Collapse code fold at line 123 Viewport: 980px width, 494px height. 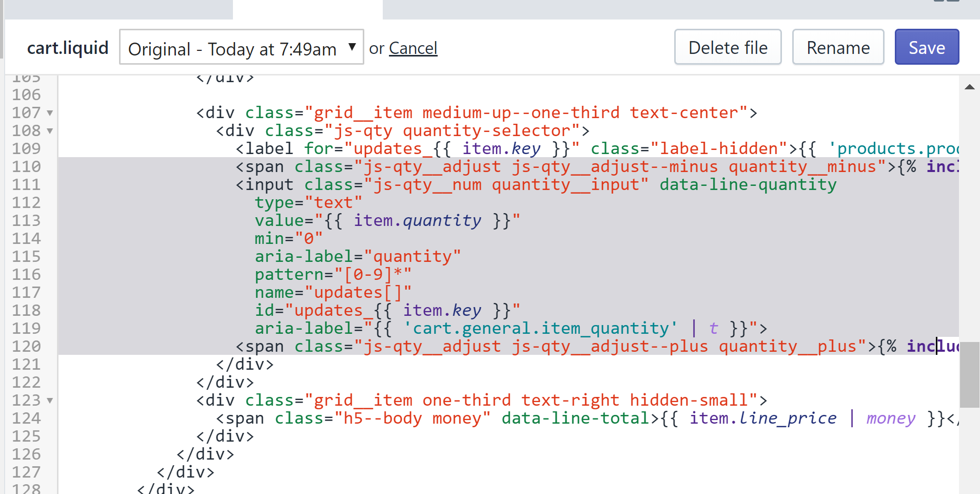coord(50,401)
